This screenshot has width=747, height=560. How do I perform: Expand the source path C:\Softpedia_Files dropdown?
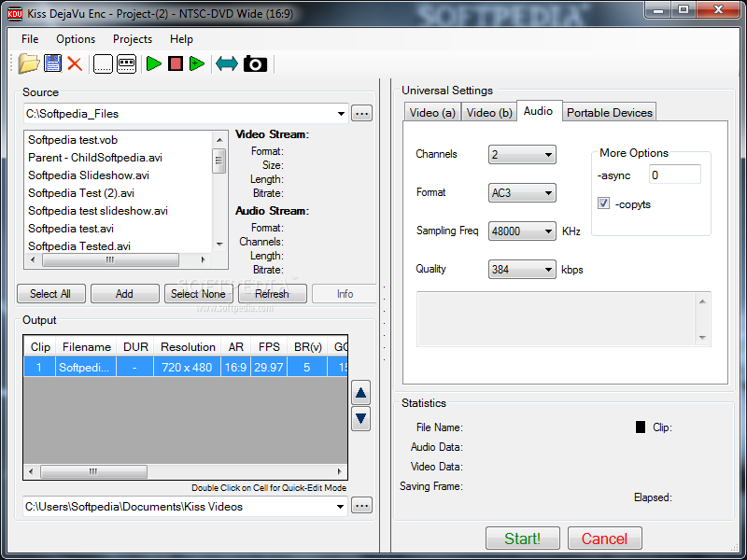pos(341,114)
